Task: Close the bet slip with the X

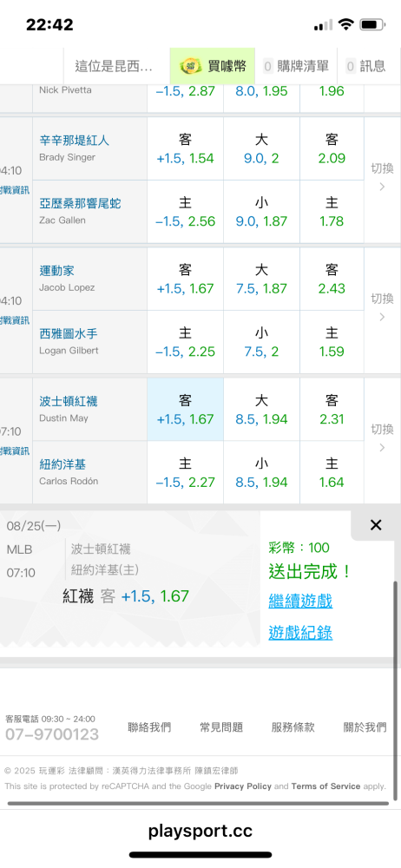Action: tap(376, 525)
